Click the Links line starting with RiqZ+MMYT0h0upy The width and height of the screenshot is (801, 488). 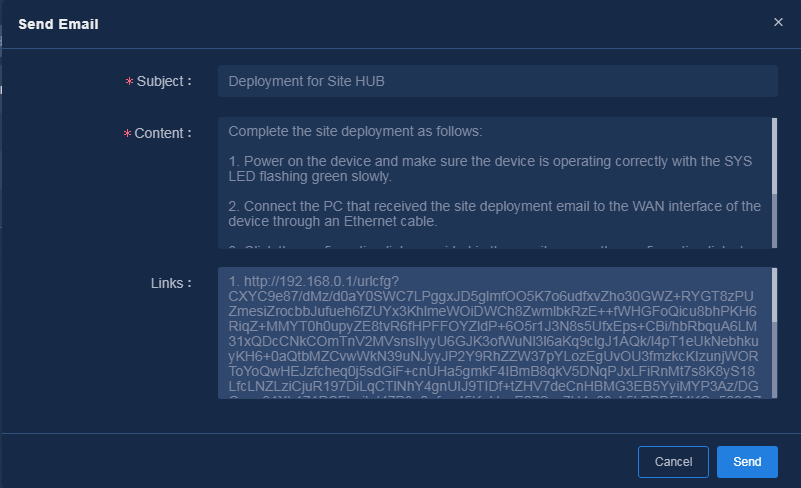492,326
